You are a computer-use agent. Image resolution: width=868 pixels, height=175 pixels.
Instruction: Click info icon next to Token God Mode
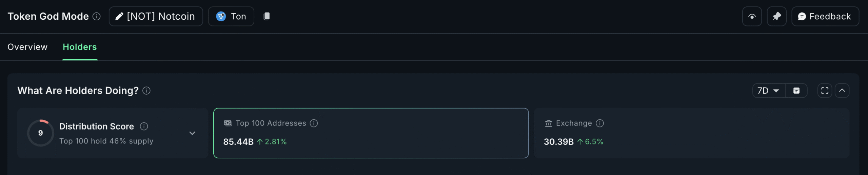[97, 16]
